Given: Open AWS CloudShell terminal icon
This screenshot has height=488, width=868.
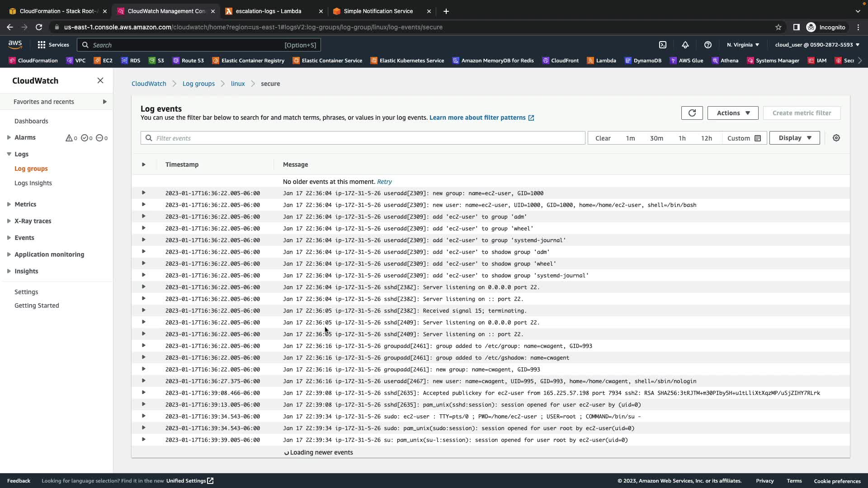Looking at the screenshot, I should pos(662,45).
